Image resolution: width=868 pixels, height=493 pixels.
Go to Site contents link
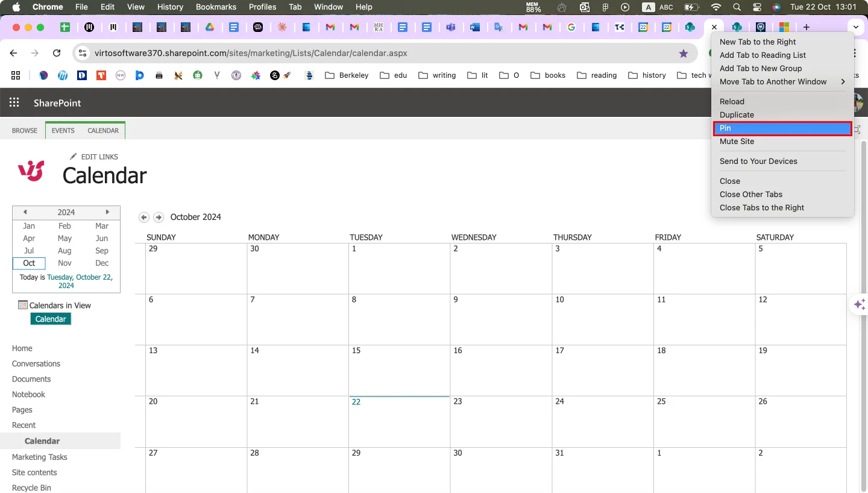(x=34, y=473)
